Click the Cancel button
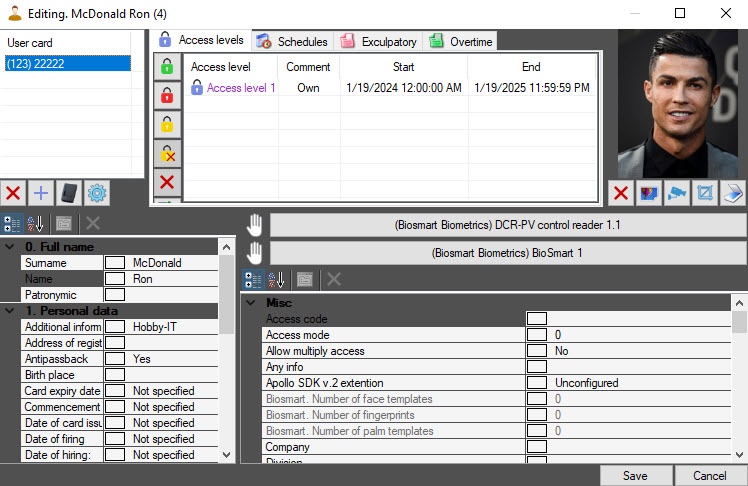Viewport: 748px width, 486px height. tap(710, 476)
